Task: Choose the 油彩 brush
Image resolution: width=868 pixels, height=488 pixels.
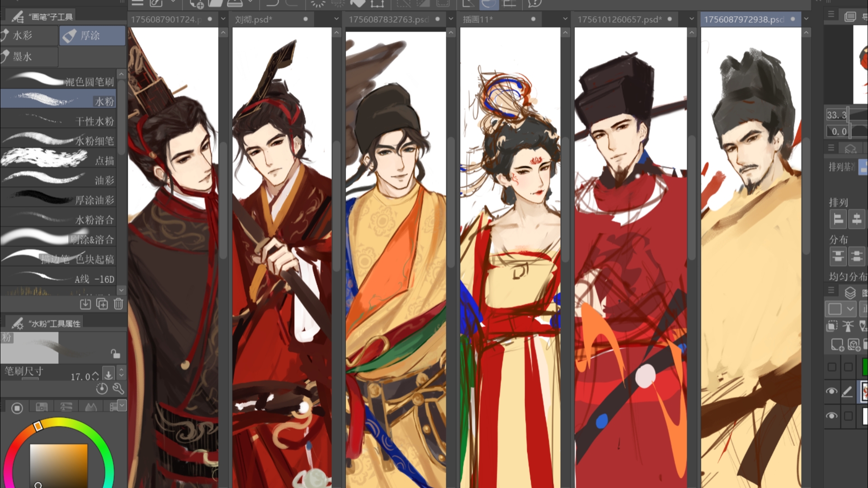Action: pyautogui.click(x=58, y=178)
